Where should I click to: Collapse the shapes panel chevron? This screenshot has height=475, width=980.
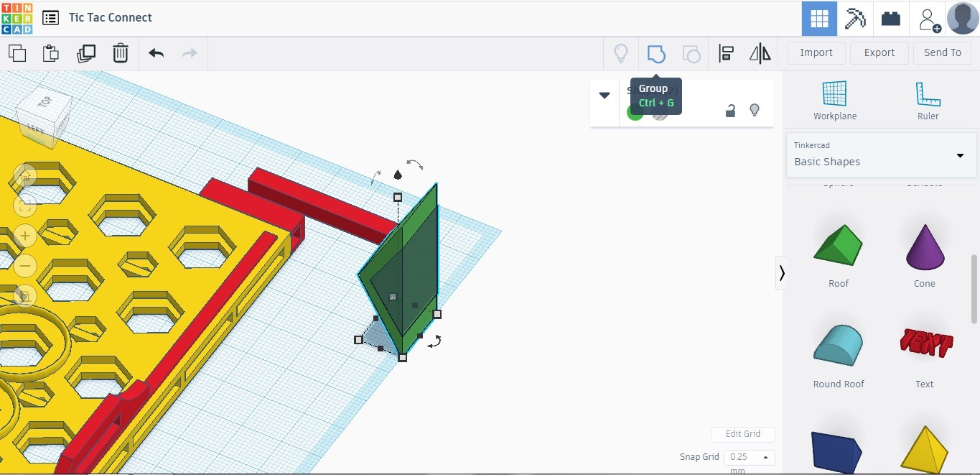(781, 273)
